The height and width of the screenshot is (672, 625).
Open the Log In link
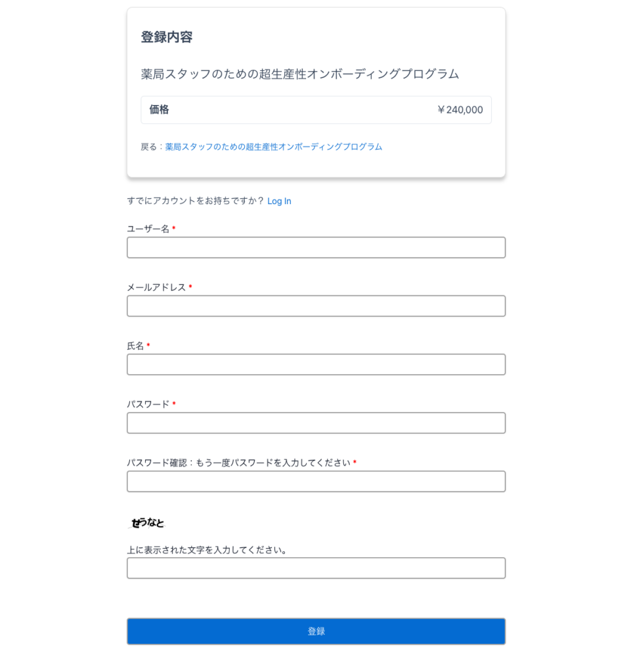279,201
